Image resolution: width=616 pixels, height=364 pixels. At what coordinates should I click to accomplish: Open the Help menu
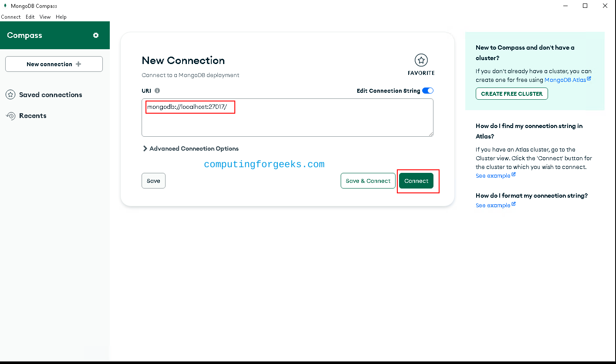61,17
